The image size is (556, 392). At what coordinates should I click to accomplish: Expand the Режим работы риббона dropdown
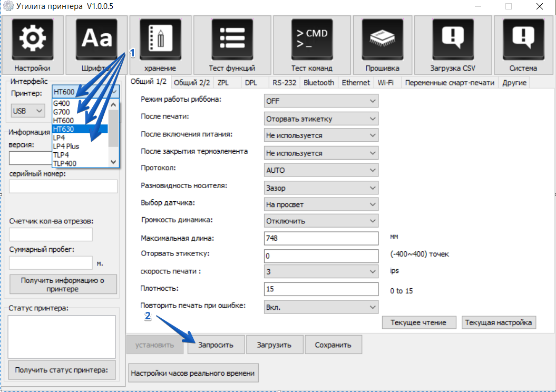(x=321, y=101)
